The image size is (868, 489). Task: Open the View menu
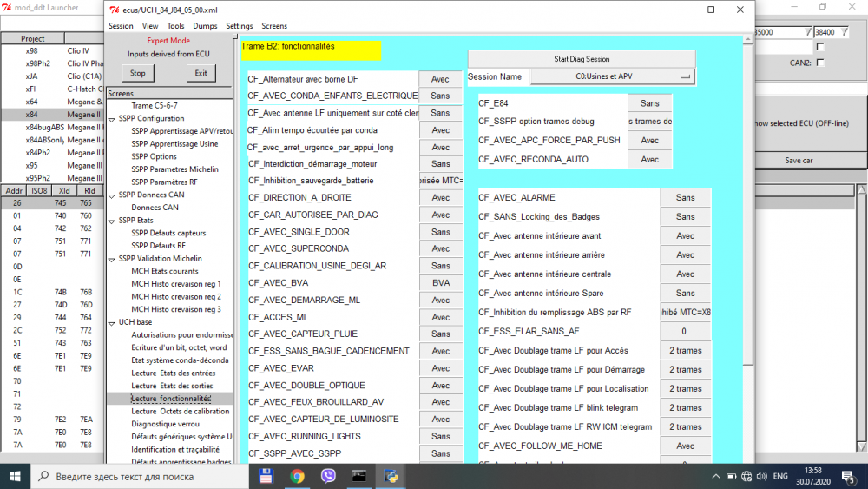point(150,26)
